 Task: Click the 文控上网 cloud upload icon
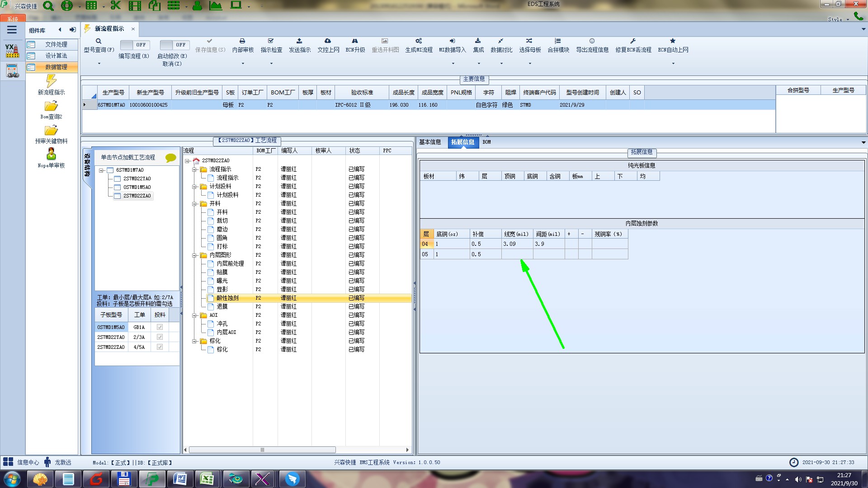328,41
